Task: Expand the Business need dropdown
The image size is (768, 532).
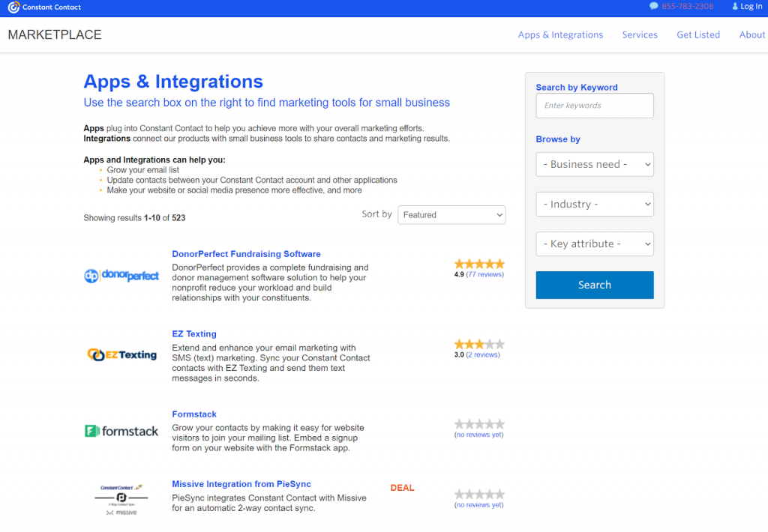Action: click(x=595, y=164)
